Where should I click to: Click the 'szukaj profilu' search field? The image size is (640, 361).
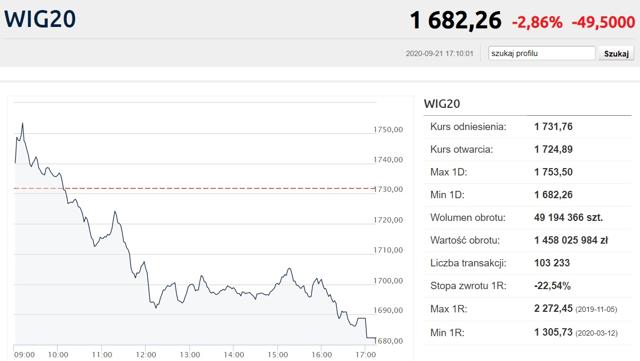pos(542,53)
